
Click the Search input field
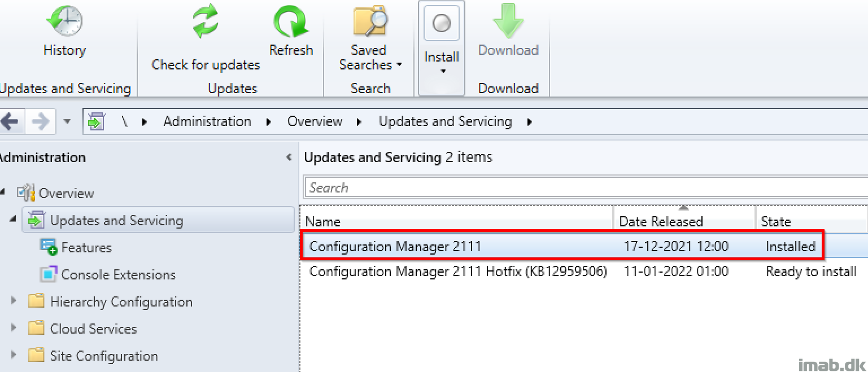coord(586,187)
